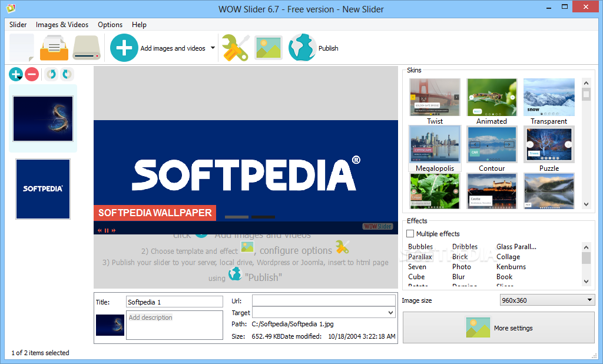The width and height of the screenshot is (603, 364).
Task: Open the Image size 960x360 dropdown
Action: coord(547,300)
